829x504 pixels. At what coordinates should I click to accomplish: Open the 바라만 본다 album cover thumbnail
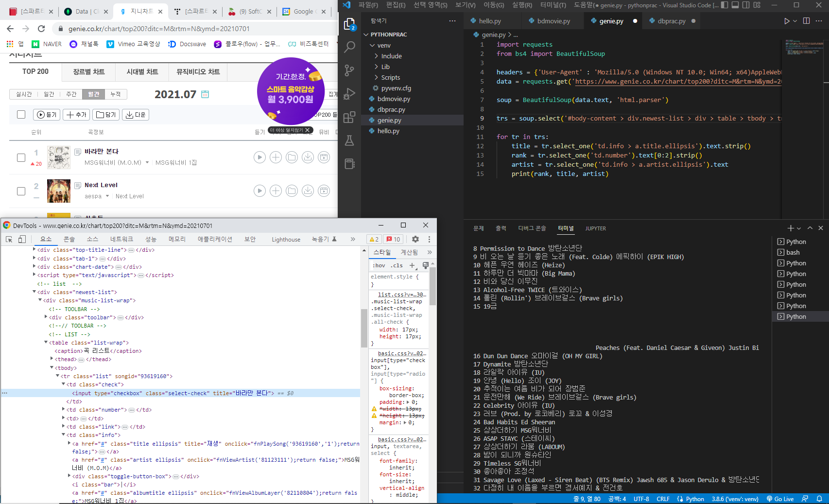[x=59, y=157]
